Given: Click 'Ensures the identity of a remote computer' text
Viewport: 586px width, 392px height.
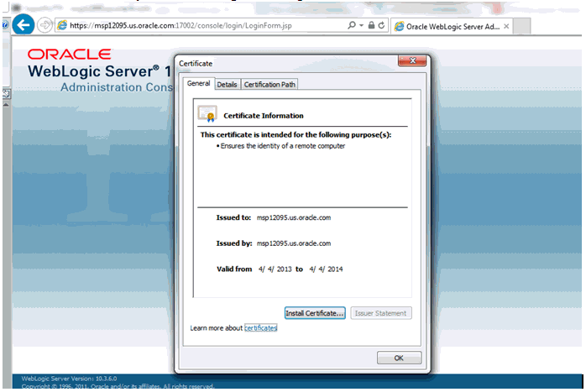Looking at the screenshot, I should click(x=283, y=146).
